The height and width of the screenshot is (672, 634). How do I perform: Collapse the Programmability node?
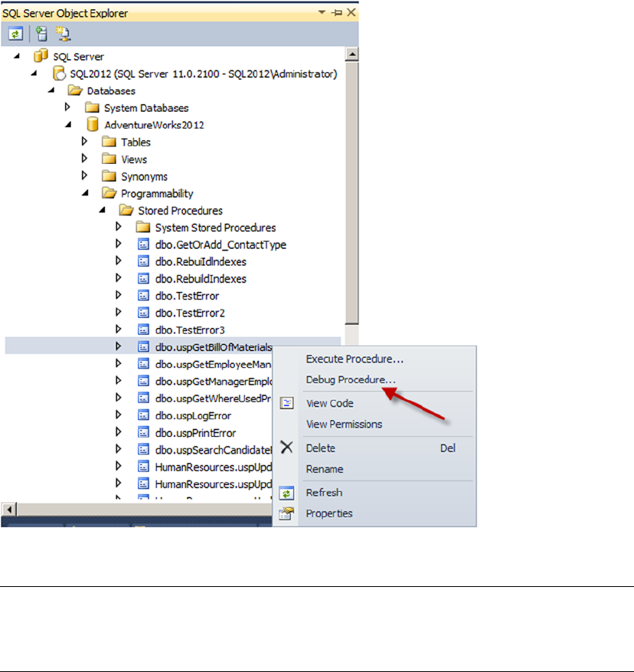pos(85,193)
